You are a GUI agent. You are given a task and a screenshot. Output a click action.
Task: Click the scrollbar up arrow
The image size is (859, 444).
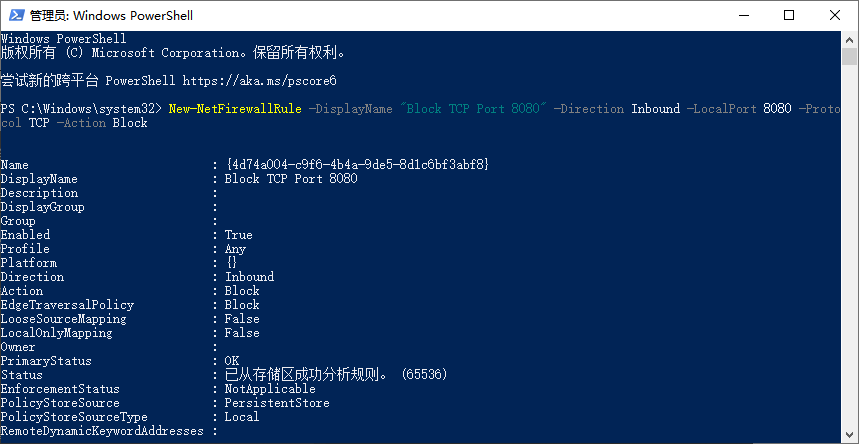[x=849, y=39]
